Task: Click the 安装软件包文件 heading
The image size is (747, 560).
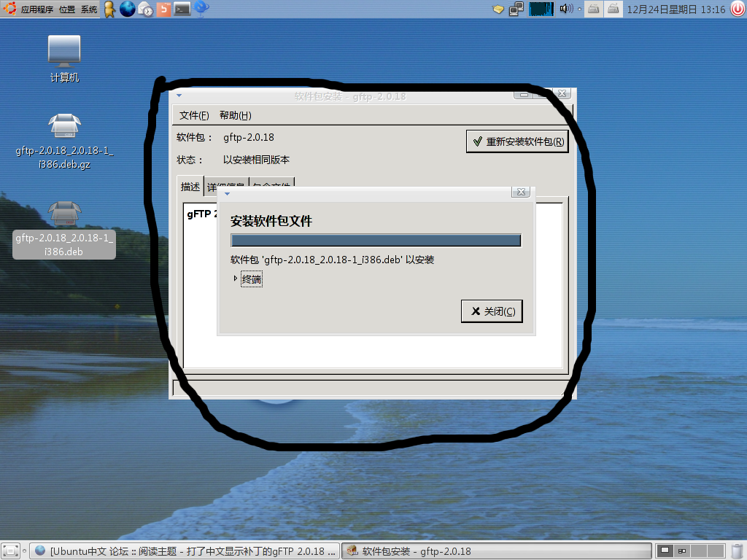Action: pos(271,221)
